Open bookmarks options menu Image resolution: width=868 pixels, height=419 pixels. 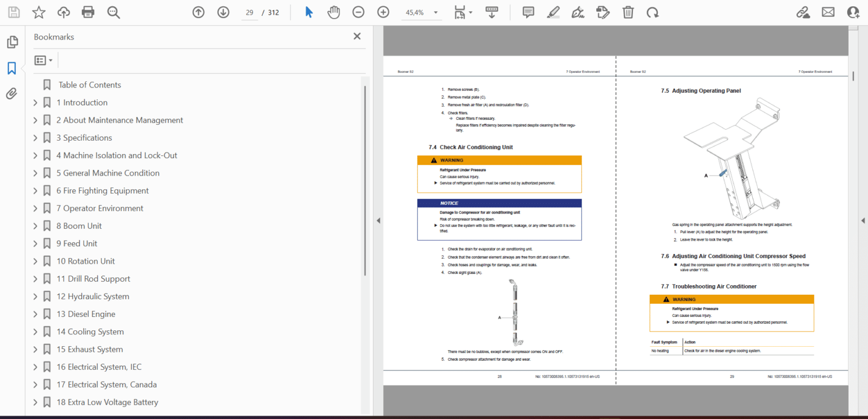click(x=44, y=60)
